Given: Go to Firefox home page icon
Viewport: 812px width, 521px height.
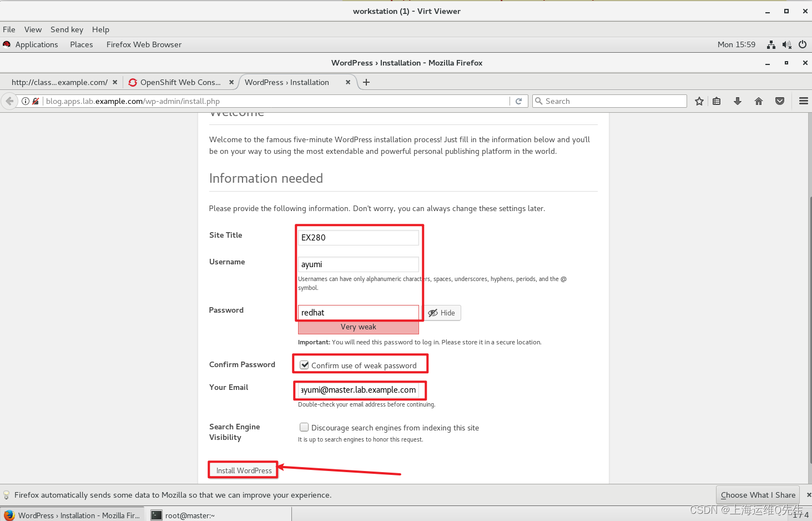Looking at the screenshot, I should (759, 101).
